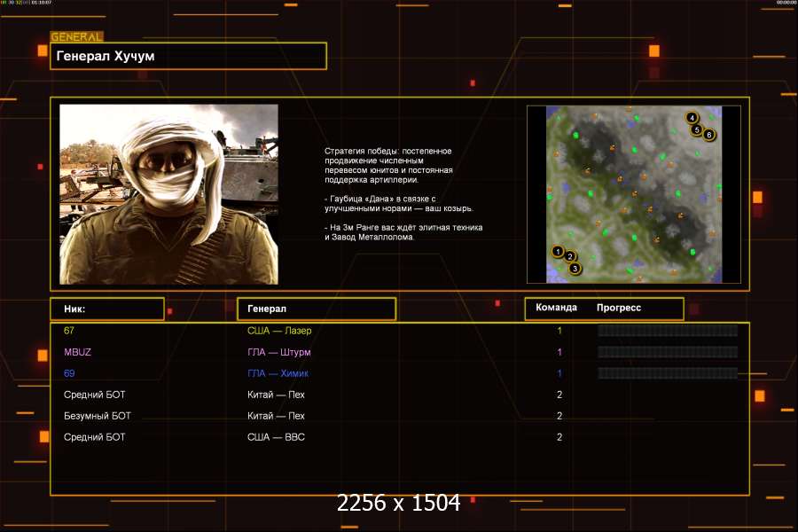
Task: Click general ГЛА — Штурм
Action: (279, 352)
